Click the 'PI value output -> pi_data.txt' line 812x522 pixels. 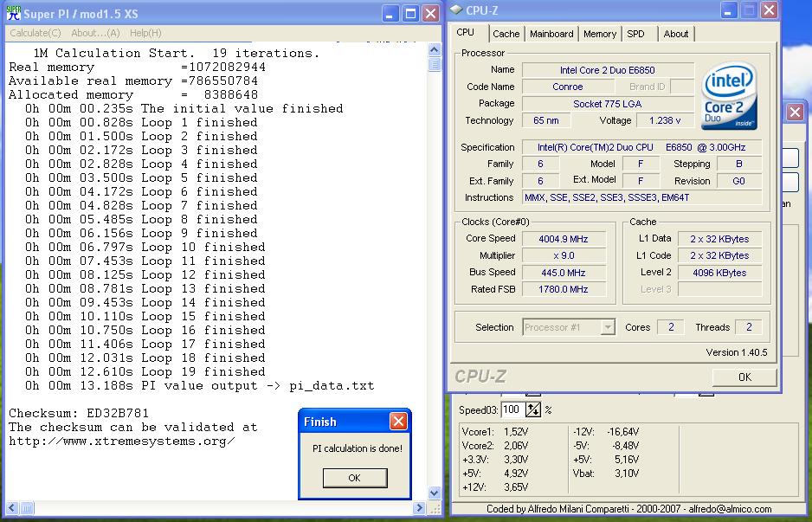pos(199,386)
